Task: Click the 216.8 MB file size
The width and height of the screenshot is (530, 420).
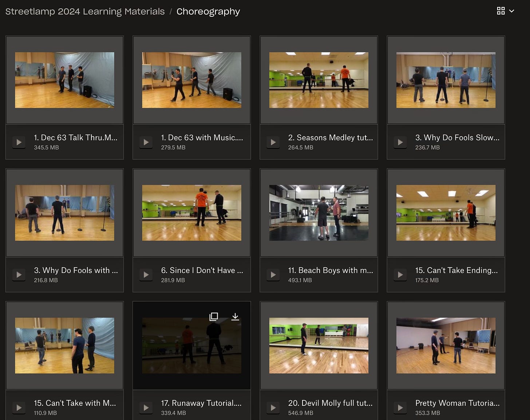Action: click(46, 280)
